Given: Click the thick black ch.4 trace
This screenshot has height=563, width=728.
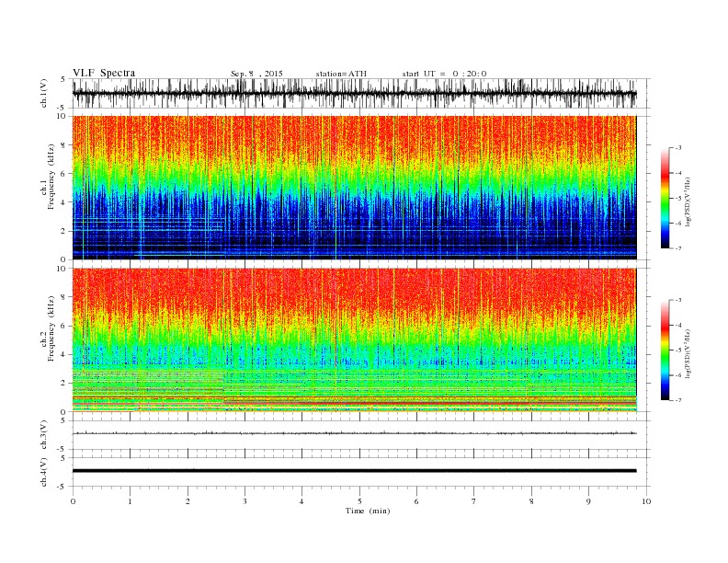Looking at the screenshot, I should pyautogui.click(x=354, y=471).
